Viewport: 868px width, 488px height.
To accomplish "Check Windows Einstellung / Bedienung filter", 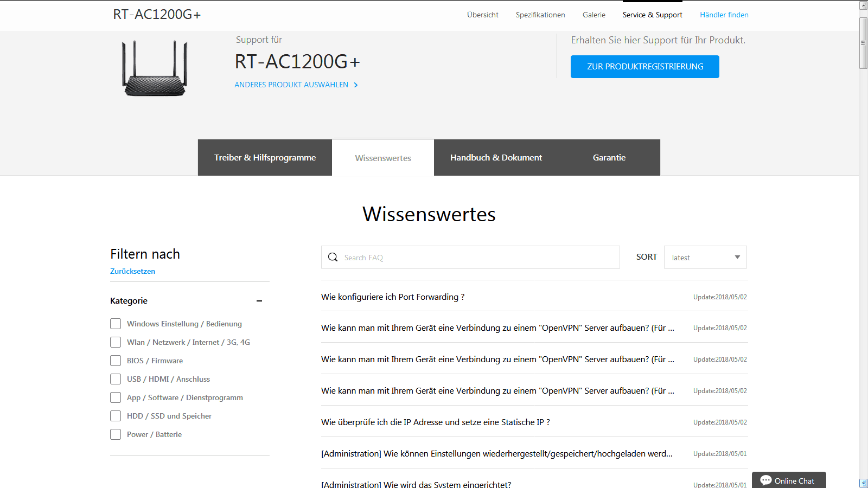I will click(116, 324).
